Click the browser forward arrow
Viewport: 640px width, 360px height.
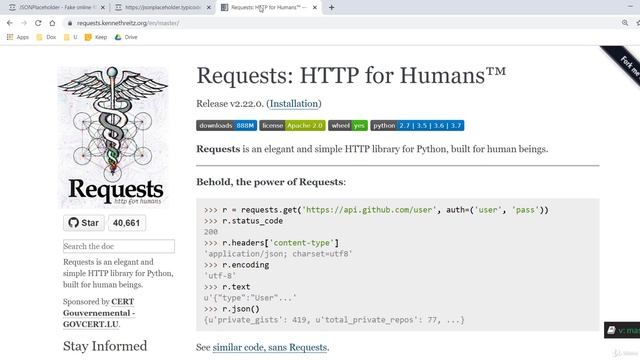[x=24, y=23]
